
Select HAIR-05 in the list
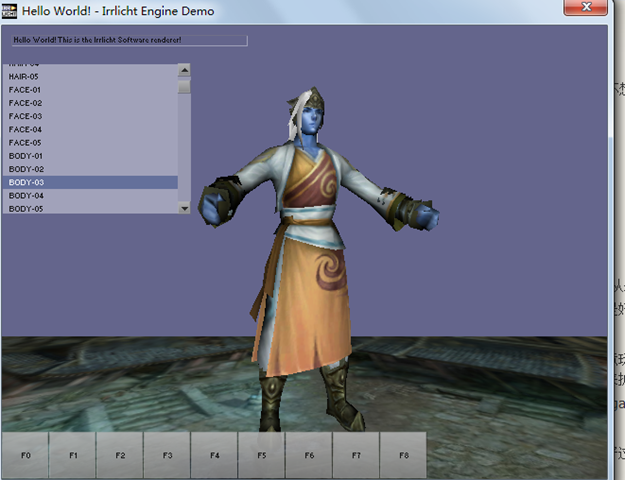click(90, 77)
